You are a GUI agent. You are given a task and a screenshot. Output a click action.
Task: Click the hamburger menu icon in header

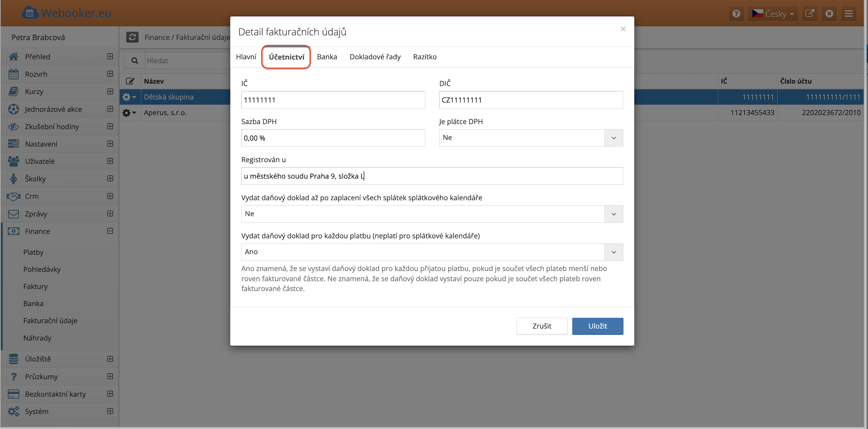pos(849,13)
